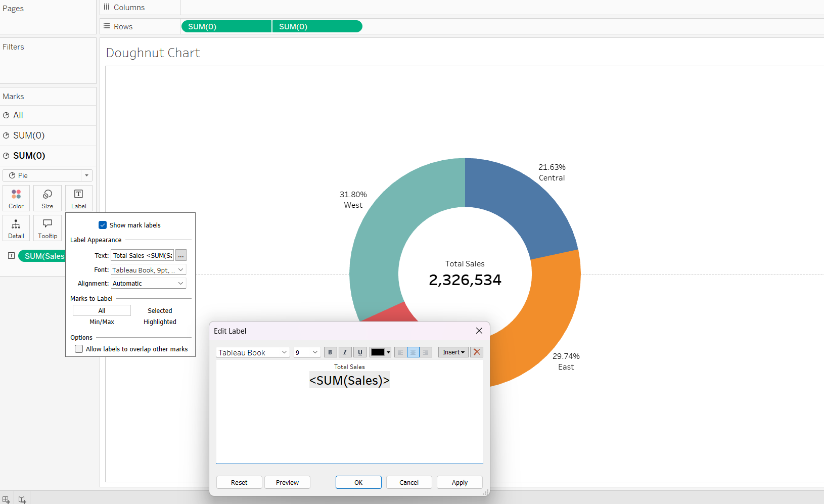Viewport: 824px width, 504px height.
Task: Underline the selected label text
Action: pos(360,352)
